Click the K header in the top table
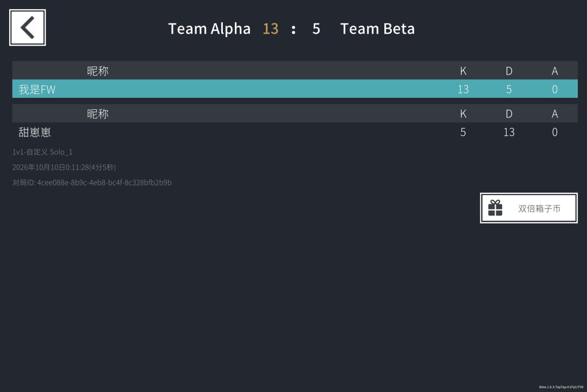The image size is (587, 392). 463,71
